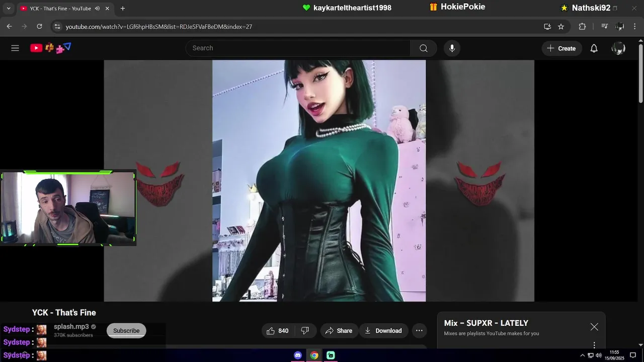Subscribe to splash.mp3

tap(126, 330)
